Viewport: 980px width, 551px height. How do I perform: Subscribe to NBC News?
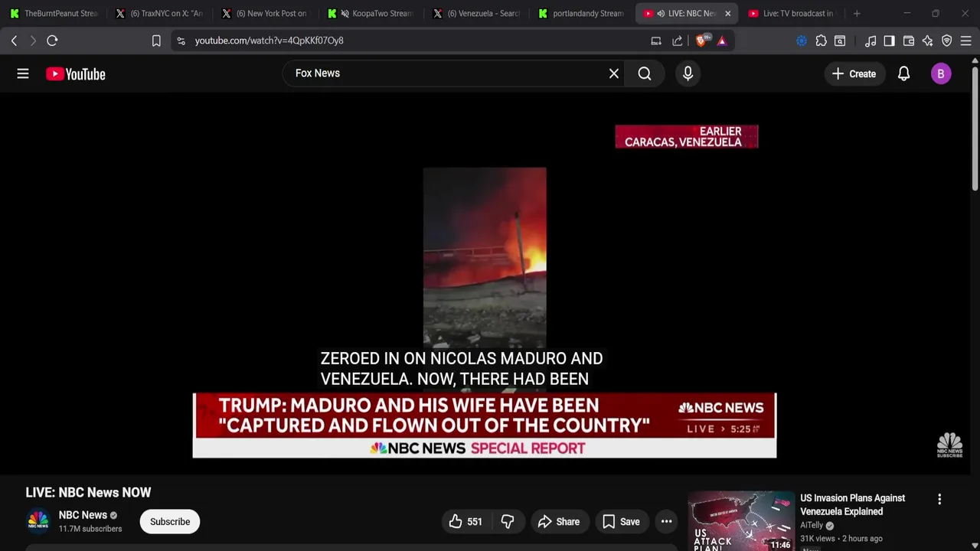pyautogui.click(x=170, y=521)
